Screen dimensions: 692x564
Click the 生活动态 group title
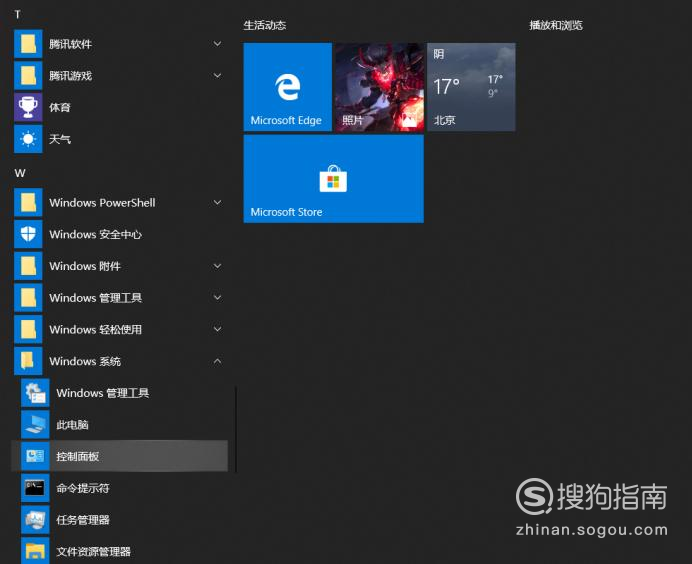[265, 25]
